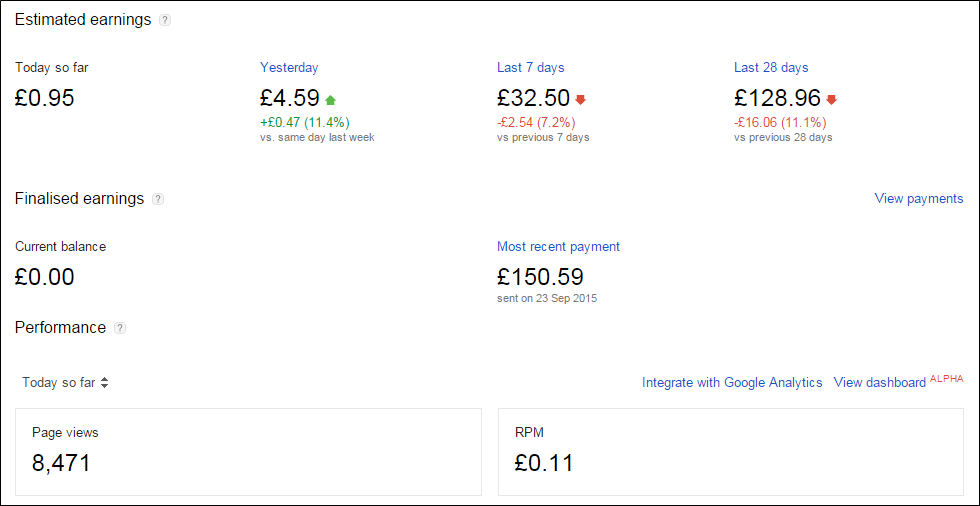
Task: Click the £0.00 current balance figure
Action: pos(44,277)
